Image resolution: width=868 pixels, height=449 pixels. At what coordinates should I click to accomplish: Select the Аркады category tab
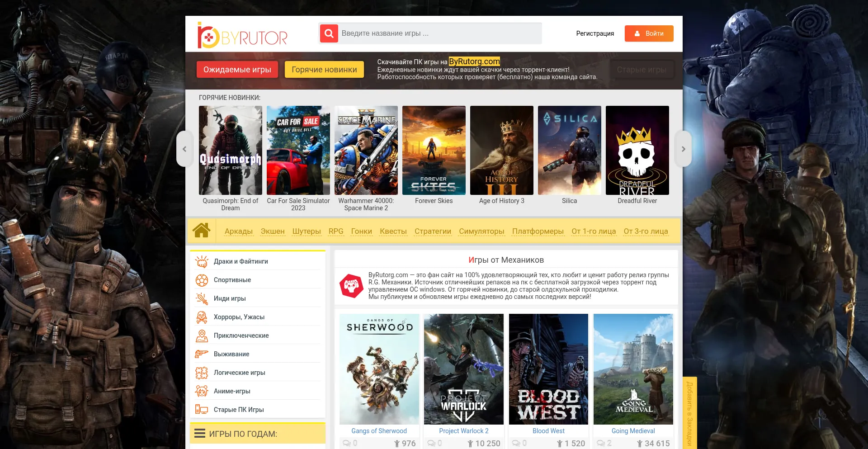239,231
